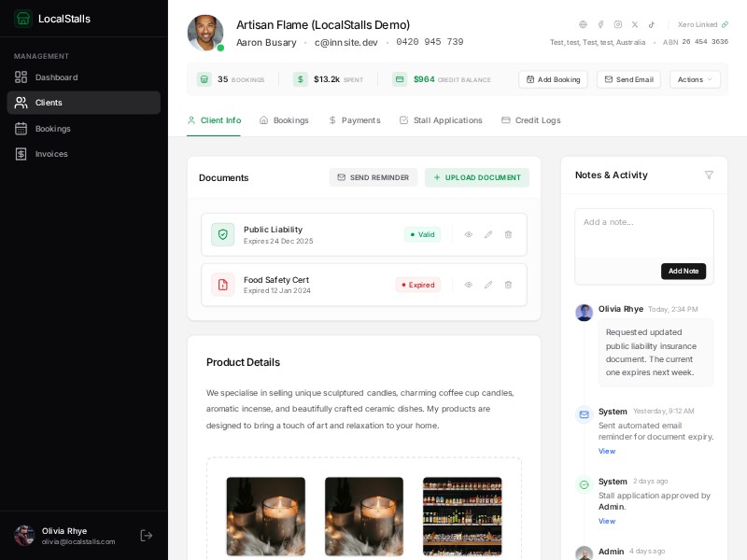Open the Actions dropdown
This screenshot has width=747, height=560.
coord(695,79)
